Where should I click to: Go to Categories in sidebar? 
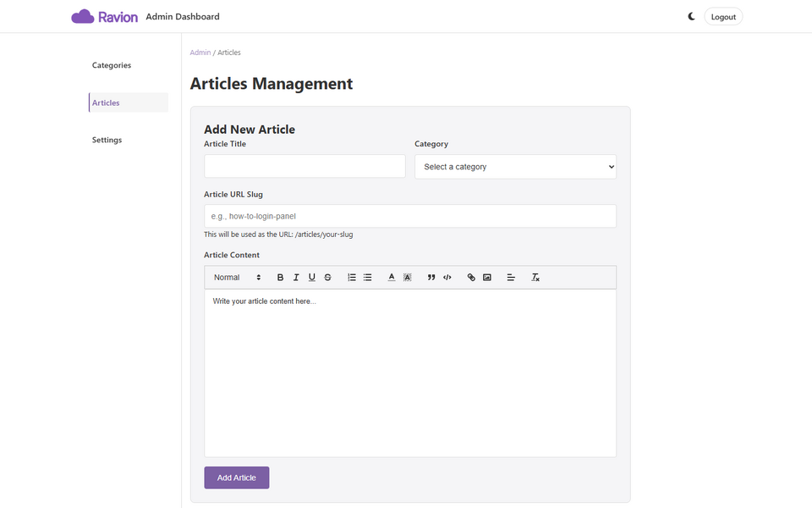[112, 65]
